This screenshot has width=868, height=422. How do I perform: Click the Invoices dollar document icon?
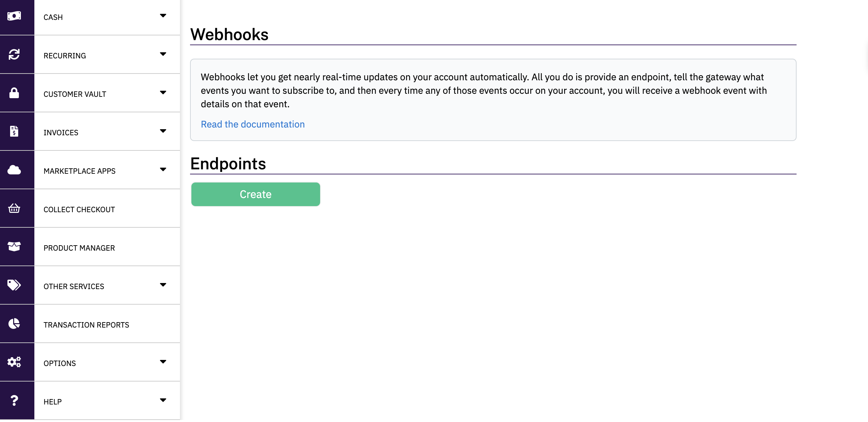pyautogui.click(x=14, y=131)
